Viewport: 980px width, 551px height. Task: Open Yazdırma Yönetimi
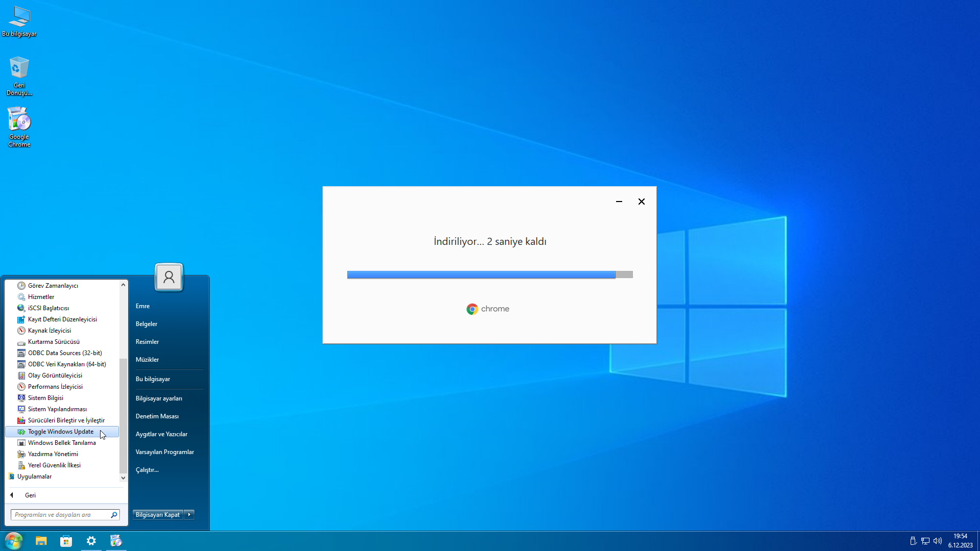62,454
